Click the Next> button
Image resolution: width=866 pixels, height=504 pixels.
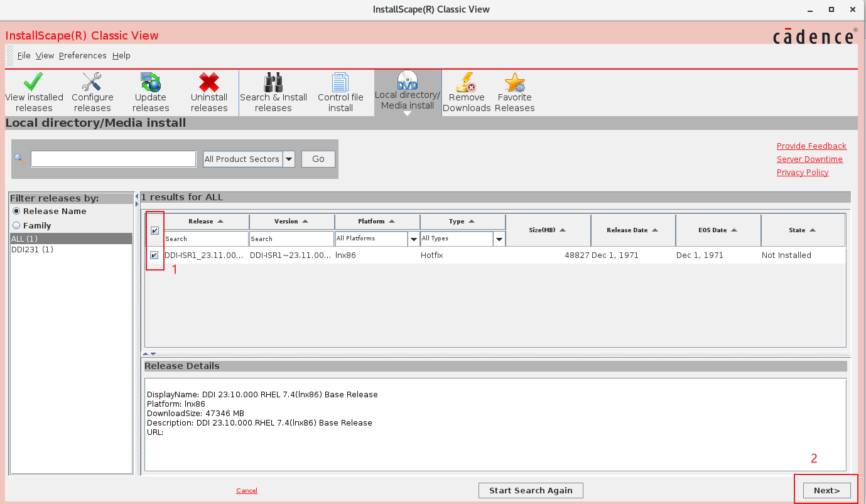pyautogui.click(x=826, y=490)
